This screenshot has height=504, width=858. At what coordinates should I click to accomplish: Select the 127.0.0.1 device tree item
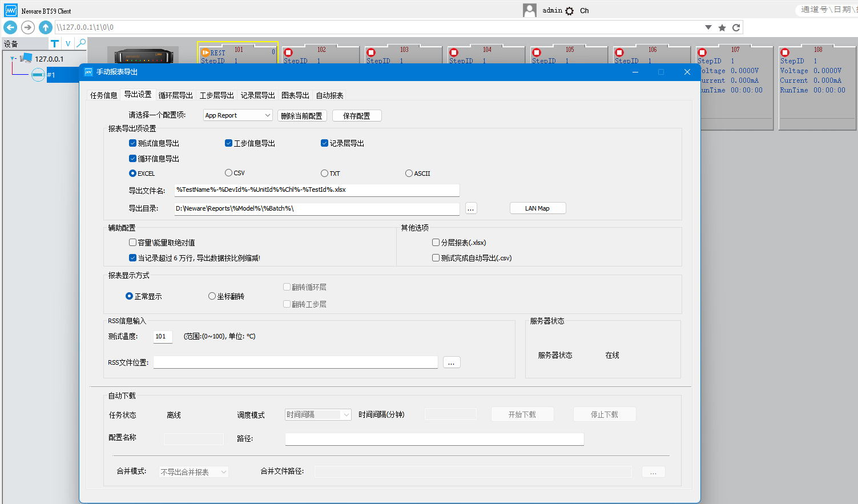point(49,59)
